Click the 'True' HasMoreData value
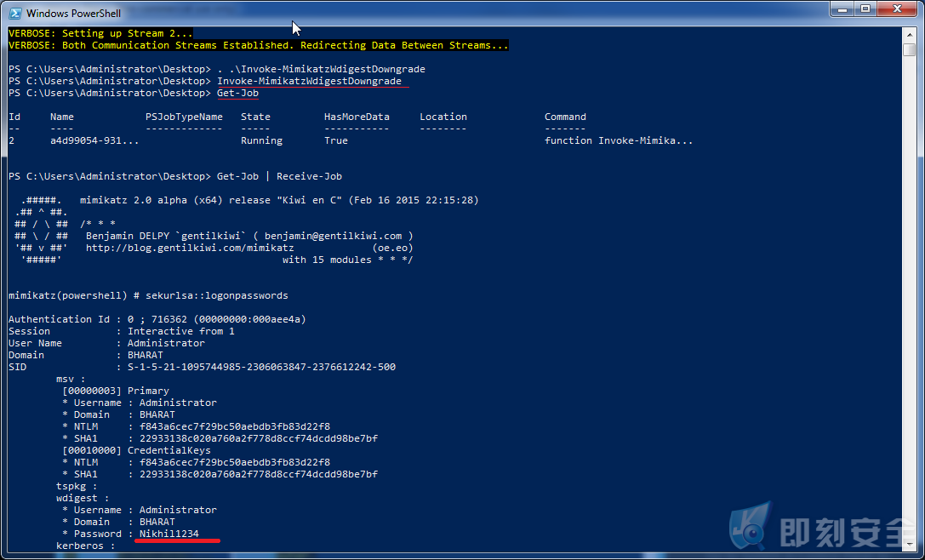The height and width of the screenshot is (560, 925). tap(335, 140)
